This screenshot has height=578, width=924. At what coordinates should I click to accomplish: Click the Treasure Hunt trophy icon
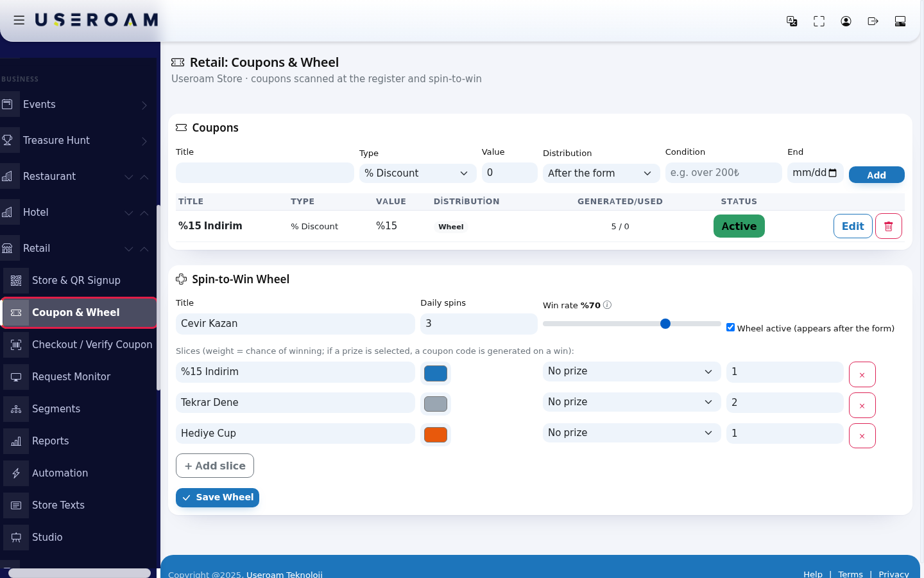pyautogui.click(x=8, y=140)
